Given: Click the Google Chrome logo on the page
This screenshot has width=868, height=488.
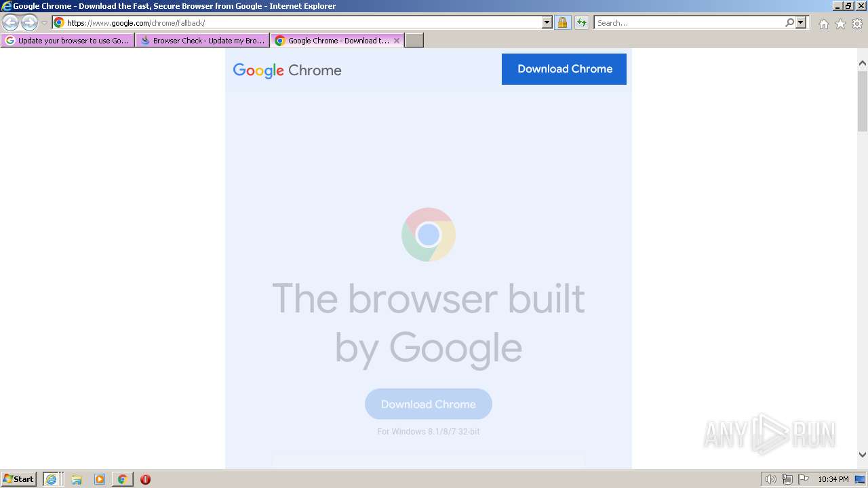Looking at the screenshot, I should 287,70.
